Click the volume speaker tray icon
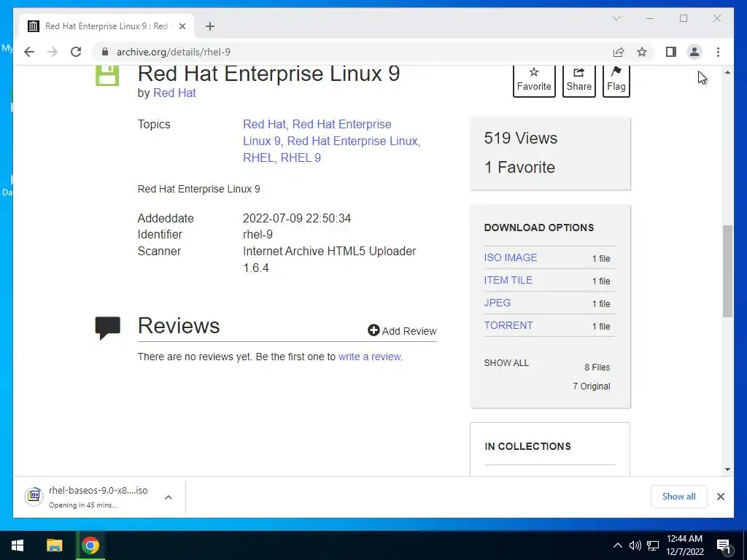This screenshot has height=560, width=747. tap(635, 545)
